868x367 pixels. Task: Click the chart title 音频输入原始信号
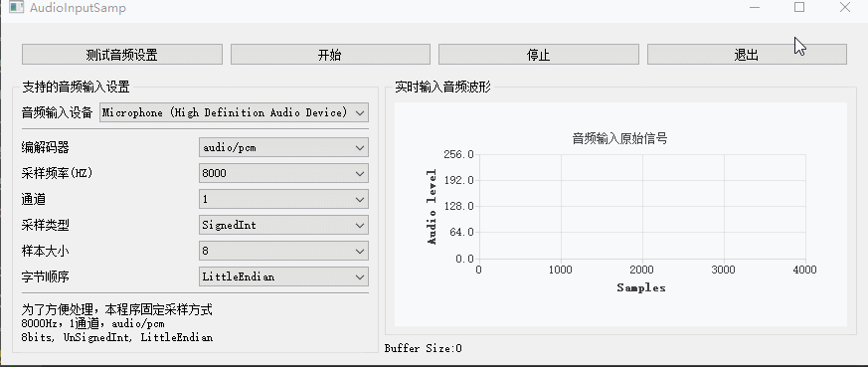(x=619, y=138)
